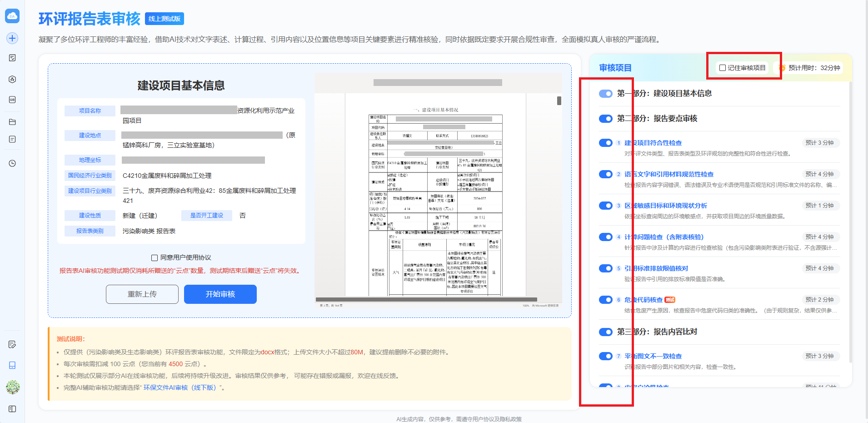Image resolution: width=868 pixels, height=423 pixels.
Task: Click the 重新上传 button
Action: [142, 294]
